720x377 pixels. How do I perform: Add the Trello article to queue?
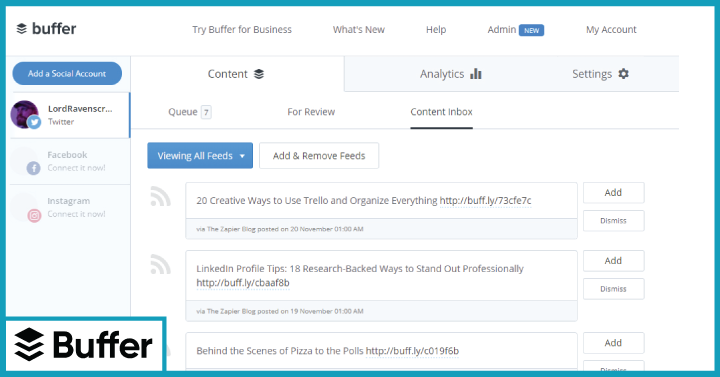click(613, 193)
